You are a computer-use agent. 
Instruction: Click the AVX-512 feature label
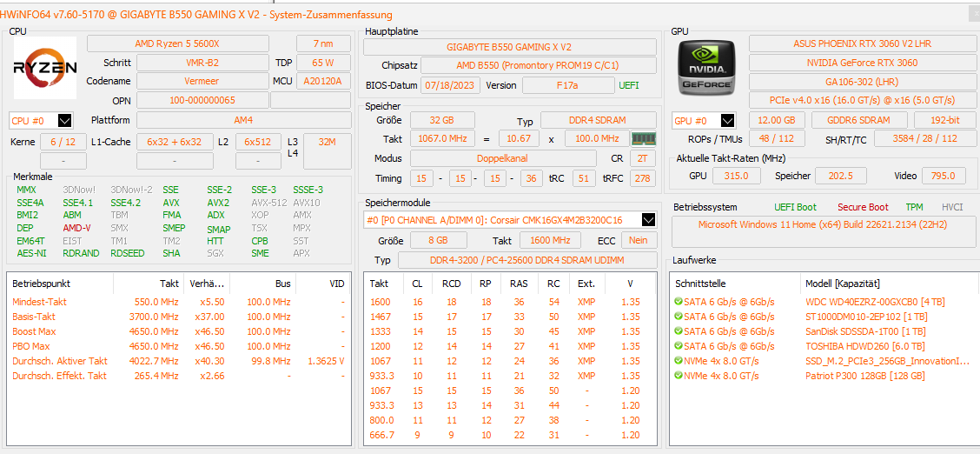269,203
